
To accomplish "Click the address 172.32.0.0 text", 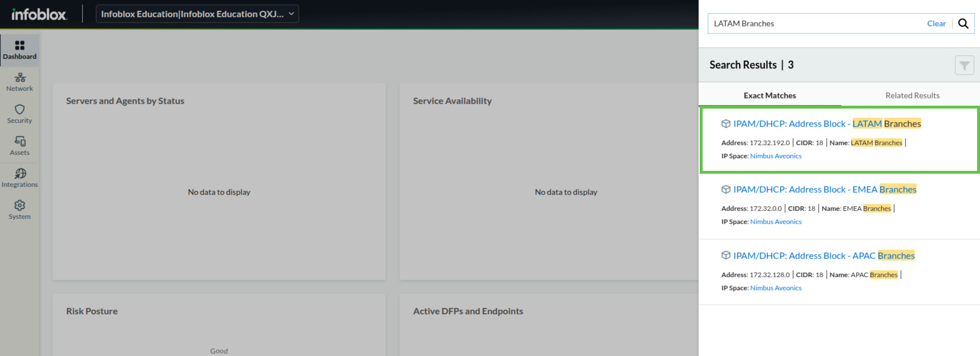I will click(x=765, y=209).
